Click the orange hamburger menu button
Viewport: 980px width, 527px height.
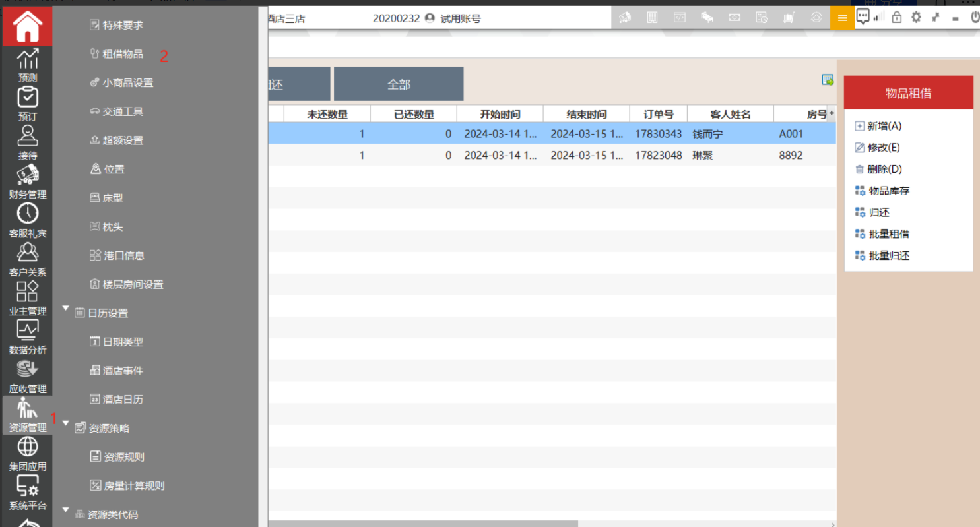(842, 18)
